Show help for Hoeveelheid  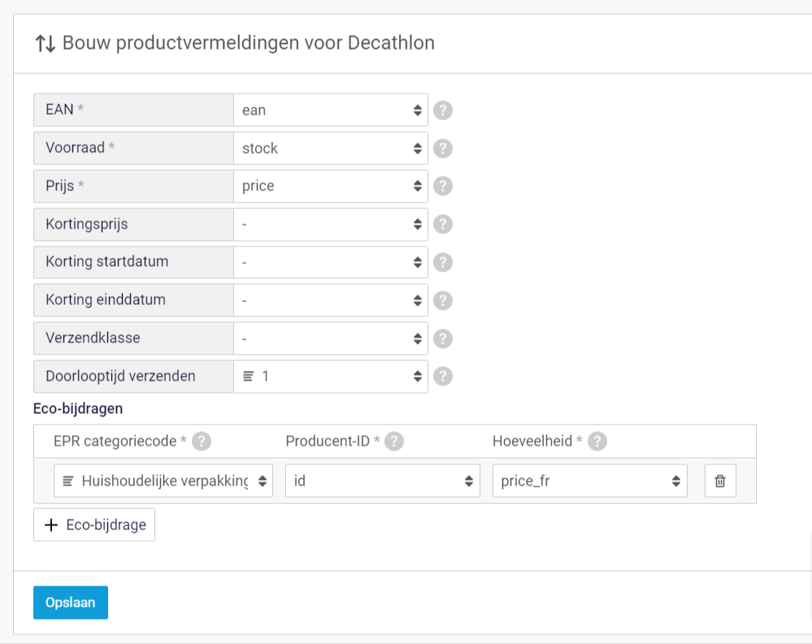[x=597, y=442]
